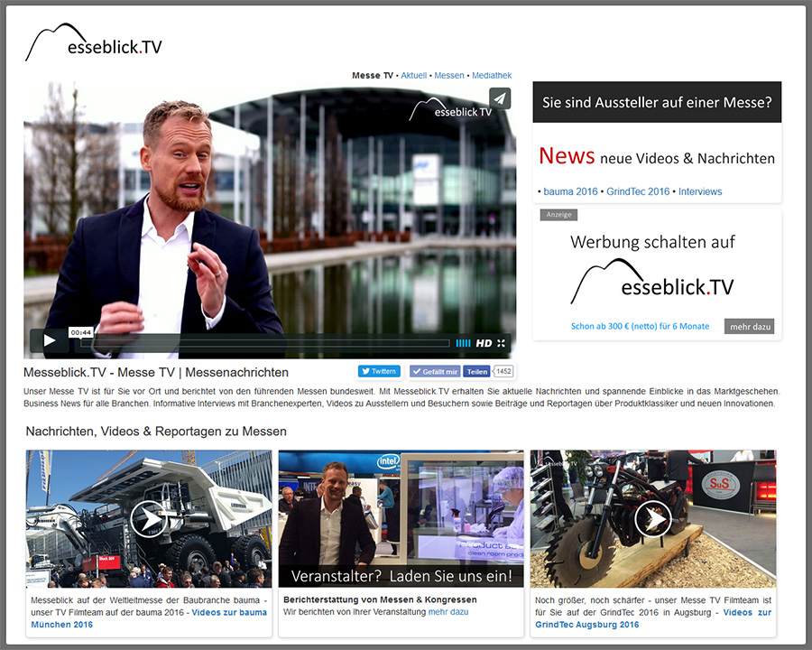Click the video progress bar to seek
This screenshot has height=650, width=812.
271,343
